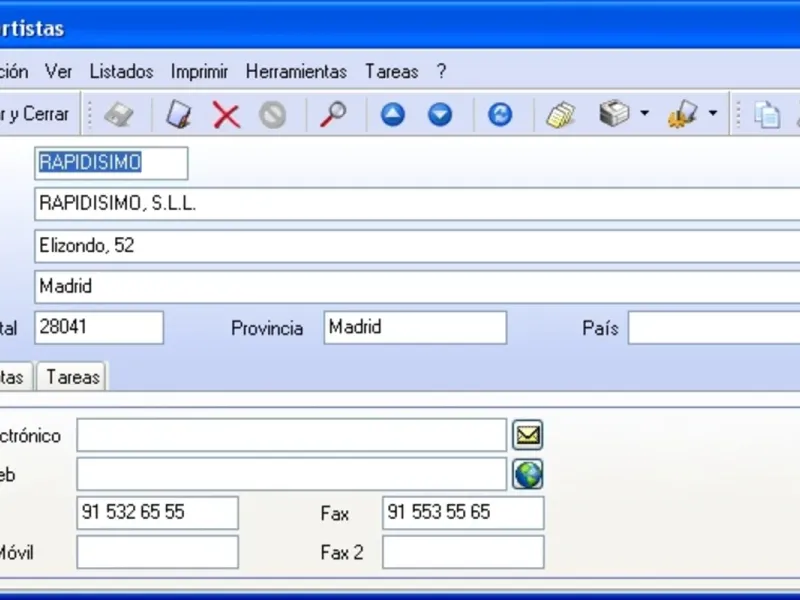Send email with the envelope icon
Image resolution: width=800 pixels, height=600 pixels.
click(x=528, y=435)
